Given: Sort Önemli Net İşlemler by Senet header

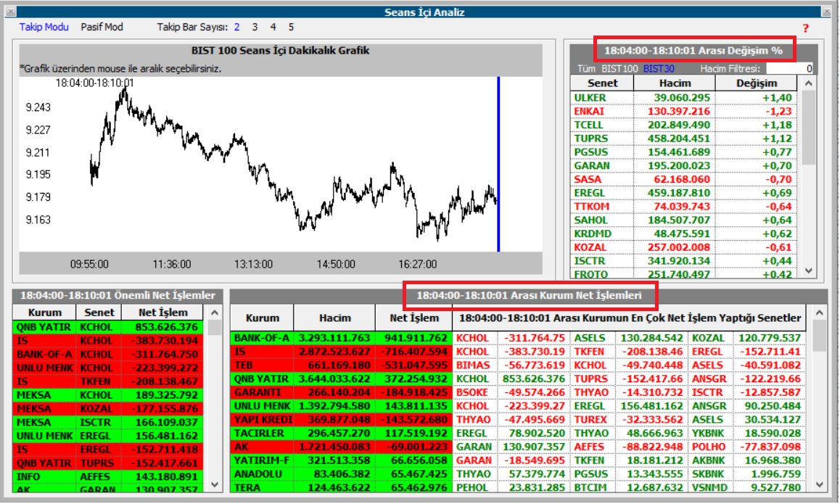Looking at the screenshot, I should (99, 313).
